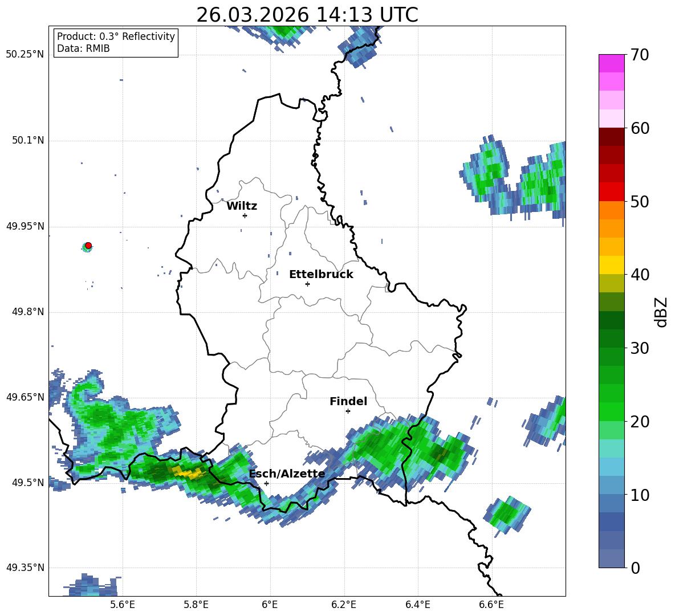
Task: Click the timestamp title 26.03.2026 14:13 UTC
Action: pos(307,15)
